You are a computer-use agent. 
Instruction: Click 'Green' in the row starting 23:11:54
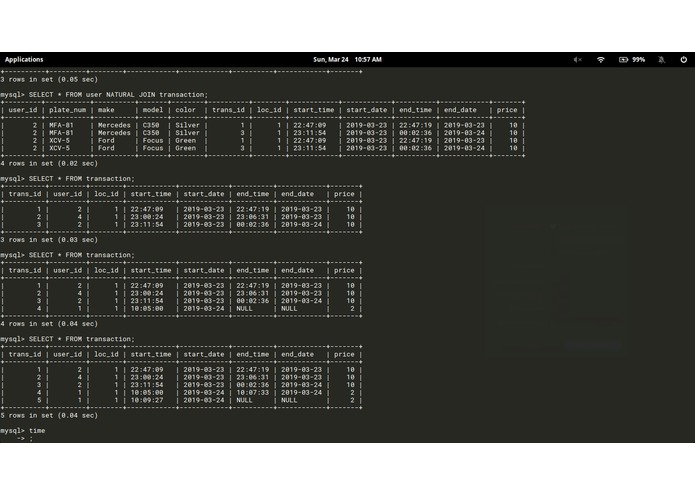click(x=185, y=148)
